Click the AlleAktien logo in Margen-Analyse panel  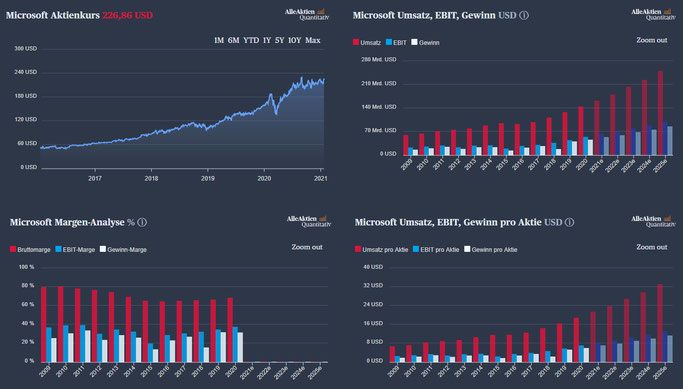point(308,221)
